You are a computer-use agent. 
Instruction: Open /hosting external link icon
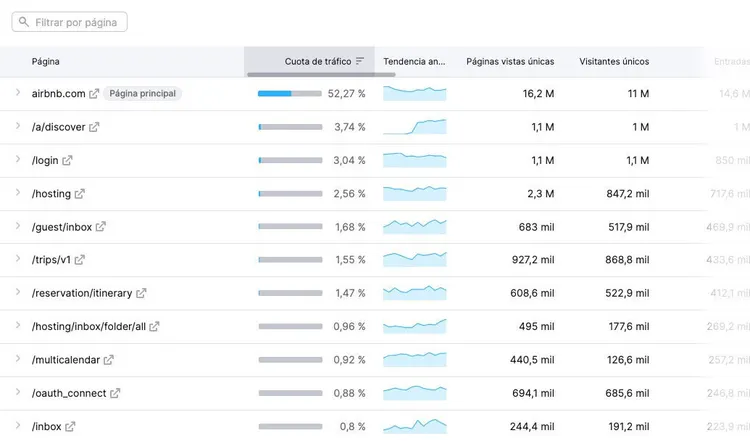80,194
